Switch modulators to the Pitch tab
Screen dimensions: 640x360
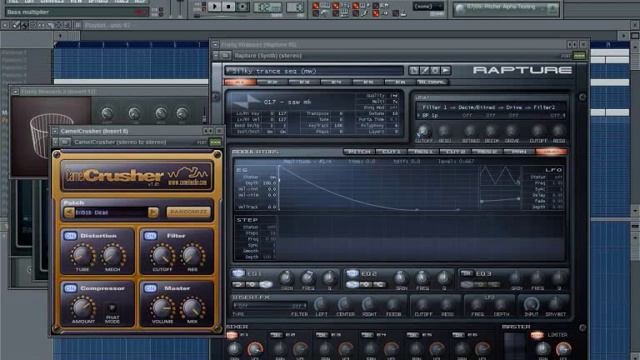[x=359, y=152]
